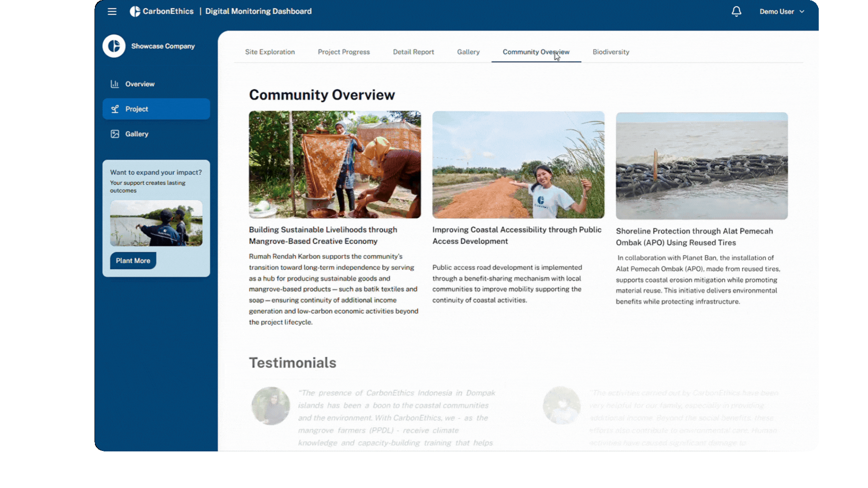
Task: Open the notifications bell
Action: point(736,11)
